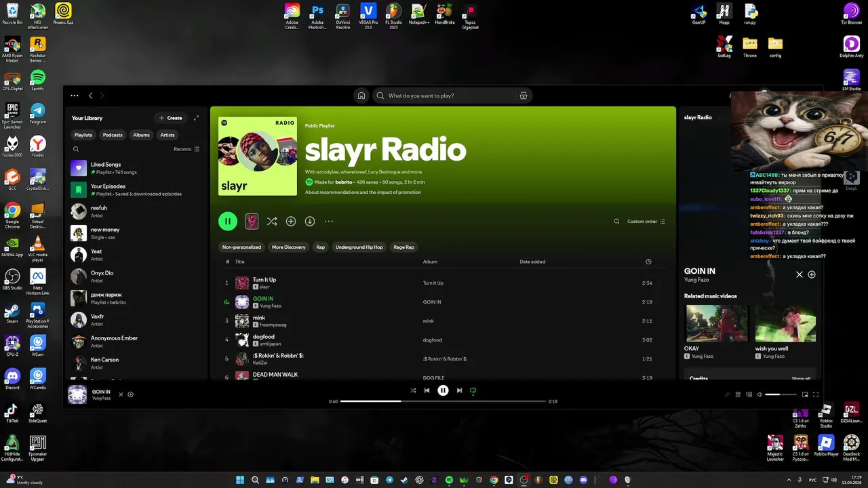Create a new playlist with the Create button
Image resolution: width=868 pixels, height=488 pixels.
pos(171,118)
